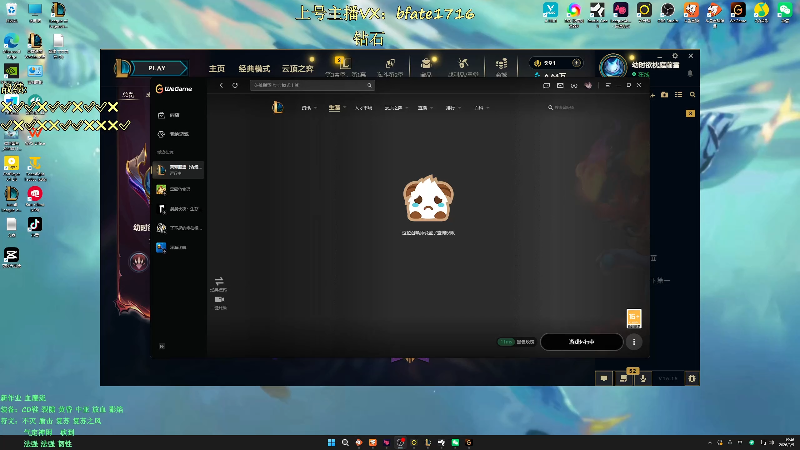The width and height of the screenshot is (800, 450).
Task: Open the folder icon in League social panel
Action: pyautogui.click(x=664, y=94)
